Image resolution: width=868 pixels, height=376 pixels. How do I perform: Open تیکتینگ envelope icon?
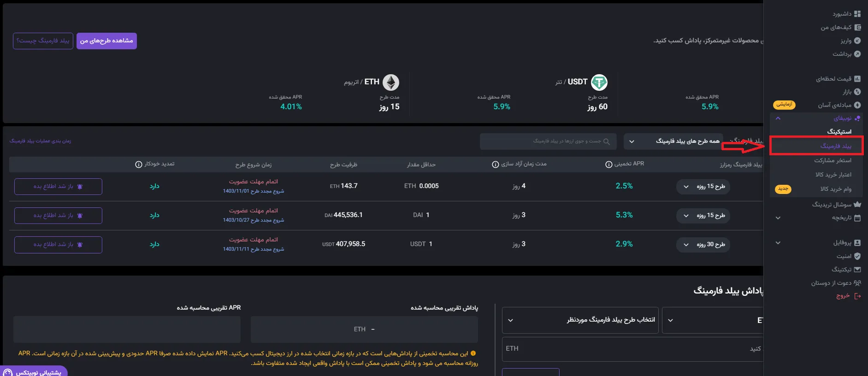click(857, 270)
